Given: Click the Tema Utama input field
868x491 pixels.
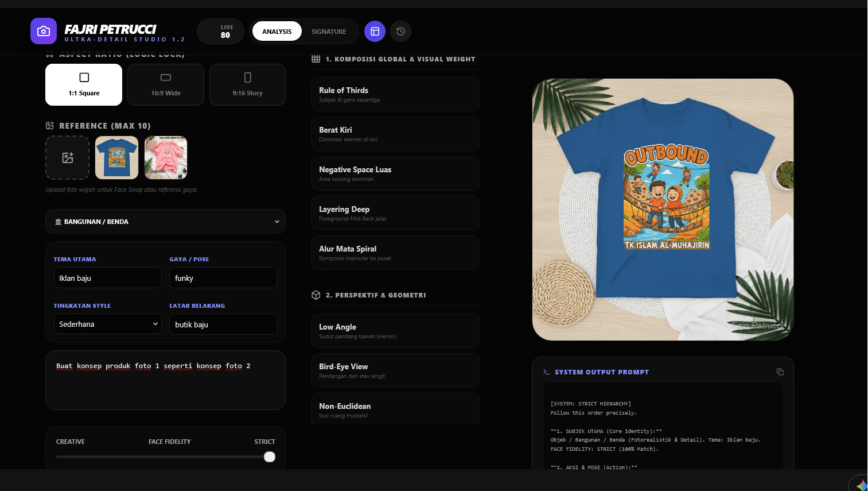Looking at the screenshot, I should [107, 278].
